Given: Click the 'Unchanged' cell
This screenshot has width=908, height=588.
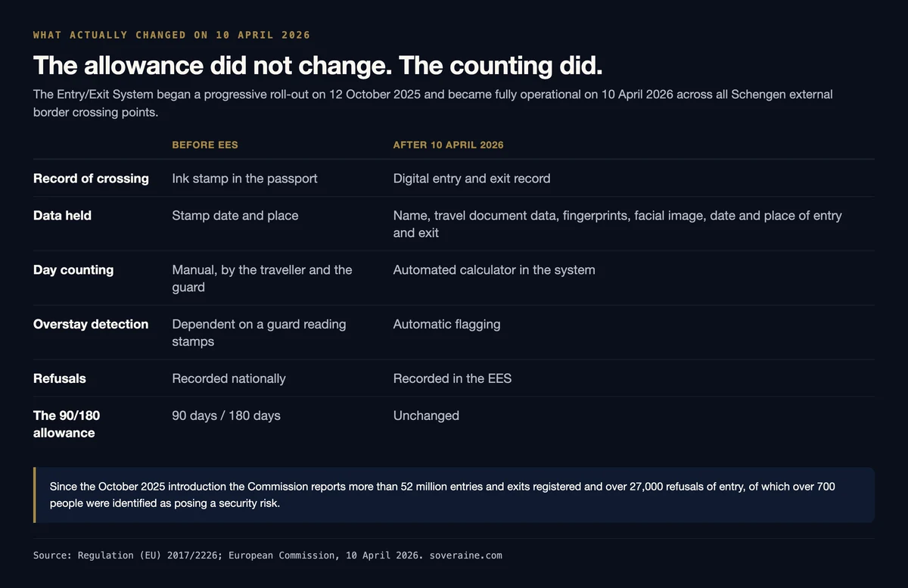Looking at the screenshot, I should (x=426, y=415).
